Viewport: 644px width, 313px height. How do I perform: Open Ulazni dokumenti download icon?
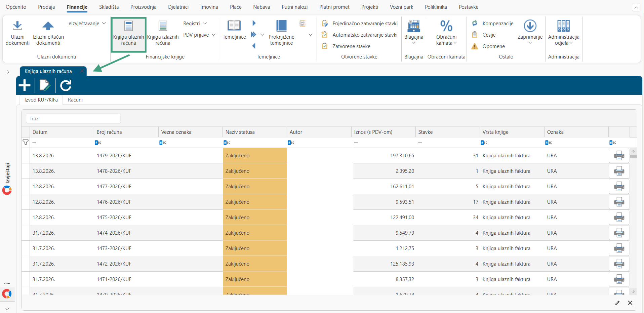17,26
